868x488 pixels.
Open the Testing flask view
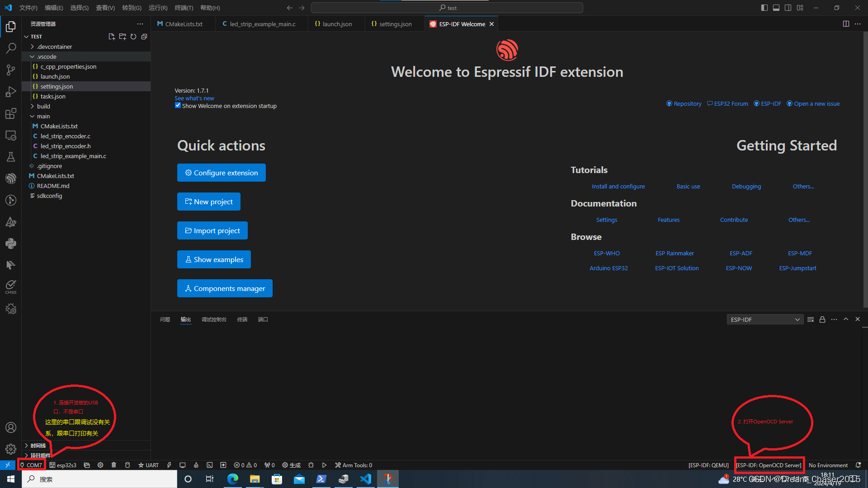(x=11, y=157)
